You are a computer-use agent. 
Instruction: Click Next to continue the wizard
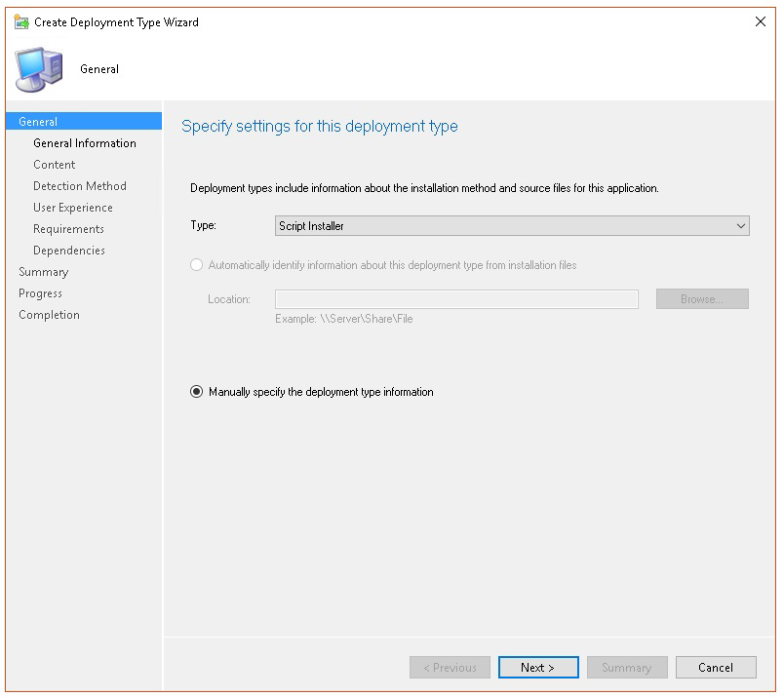pos(538,668)
